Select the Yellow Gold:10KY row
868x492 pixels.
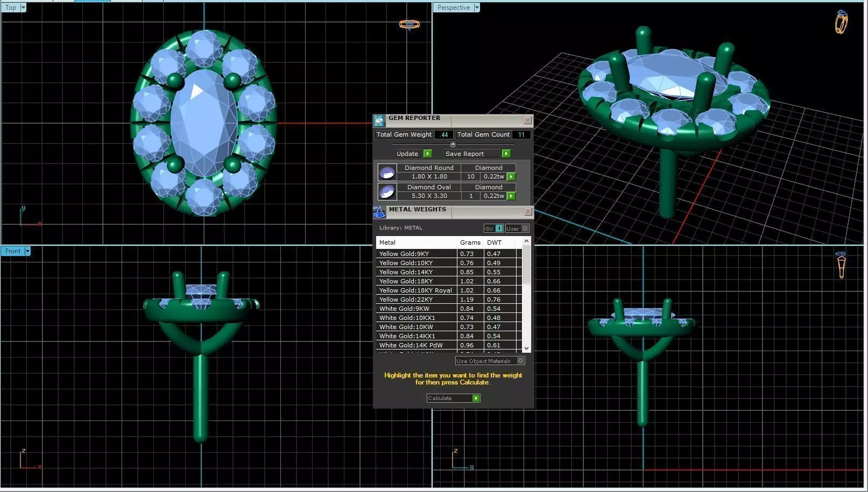coord(449,263)
